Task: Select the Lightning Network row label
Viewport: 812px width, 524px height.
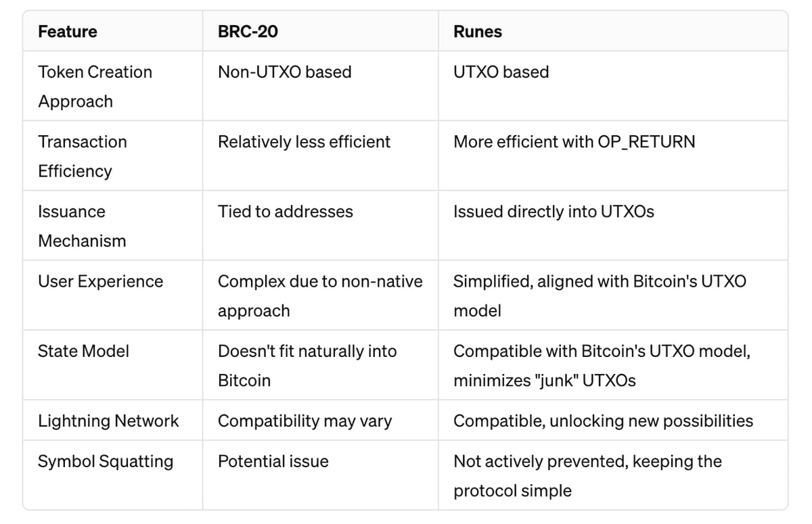Action: pos(108,421)
